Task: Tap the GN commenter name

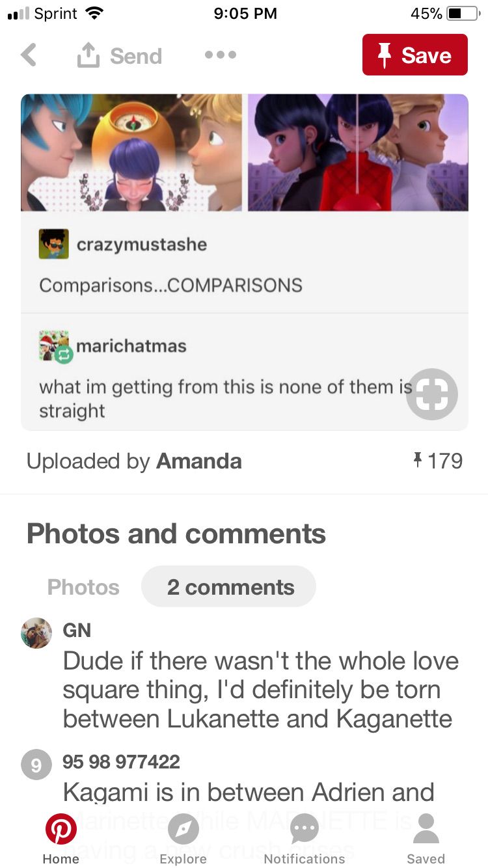Action: 77,630
